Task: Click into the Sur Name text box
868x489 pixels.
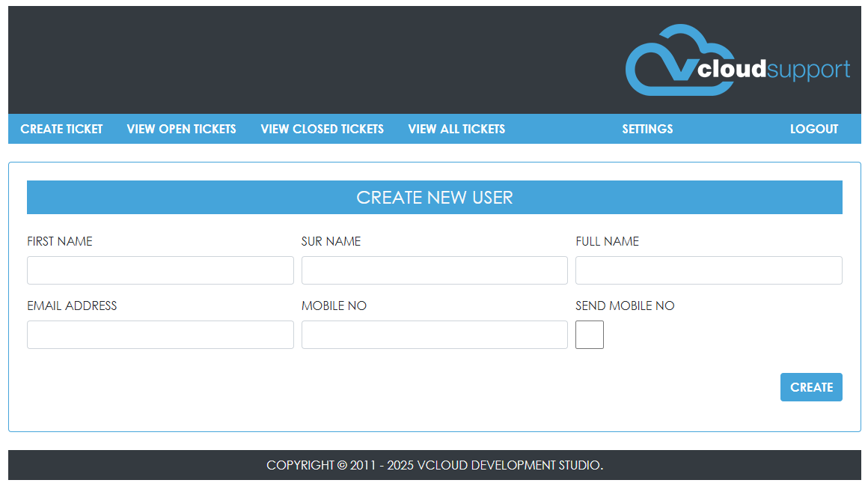Action: click(434, 270)
